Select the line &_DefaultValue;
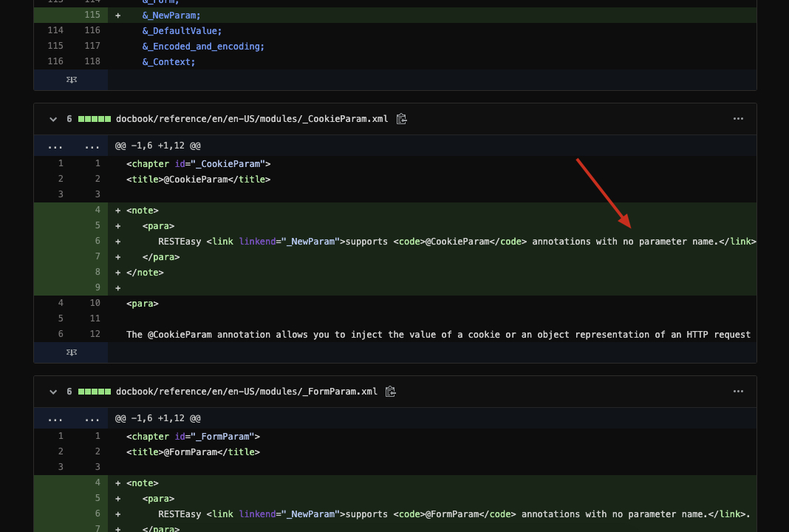The width and height of the screenshot is (789, 532). pyautogui.click(x=182, y=31)
